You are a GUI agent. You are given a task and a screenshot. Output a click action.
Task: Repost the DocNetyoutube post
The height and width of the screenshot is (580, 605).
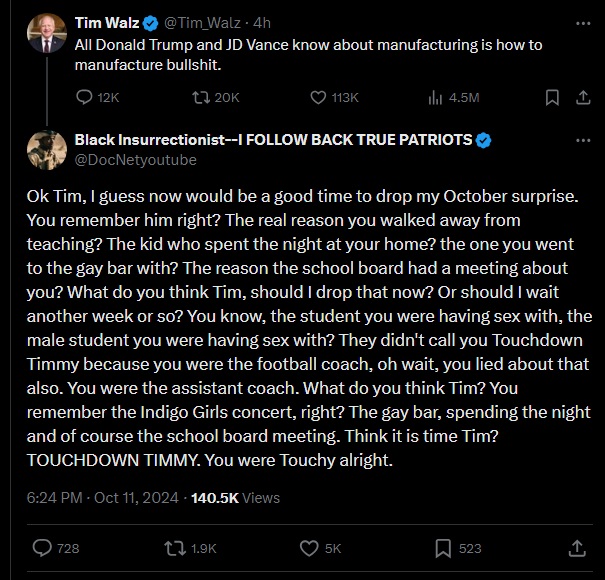click(x=174, y=547)
